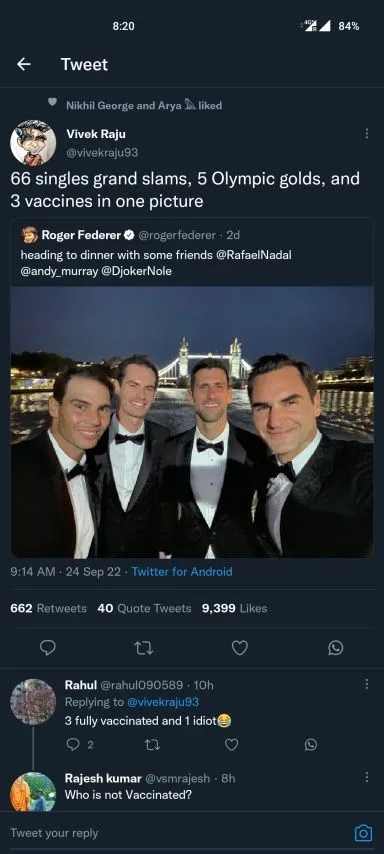Viewport: 384px width, 854px height.
Task: Open more options for Vivek Raju's tweet
Action: [367, 133]
